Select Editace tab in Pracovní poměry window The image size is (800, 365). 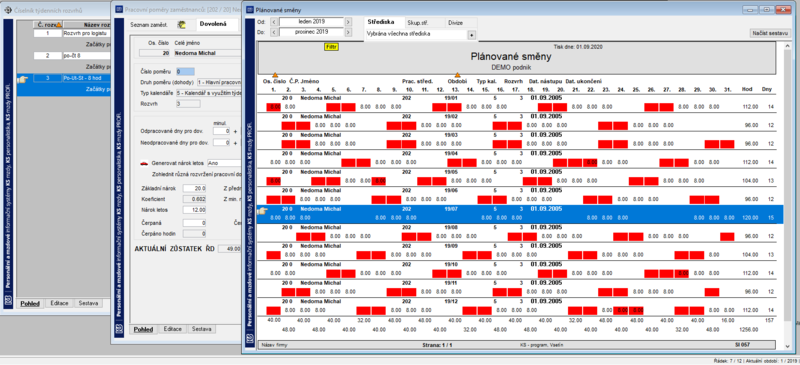tap(172, 329)
